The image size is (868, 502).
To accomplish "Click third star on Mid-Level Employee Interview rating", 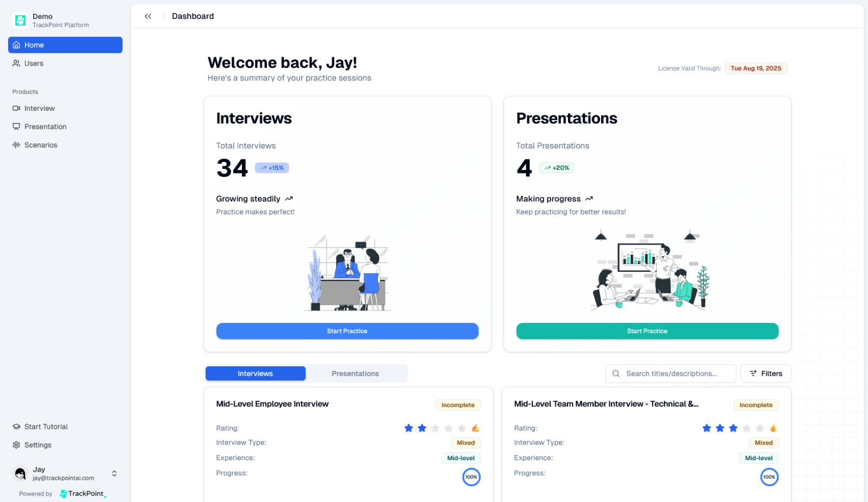I will (x=435, y=428).
